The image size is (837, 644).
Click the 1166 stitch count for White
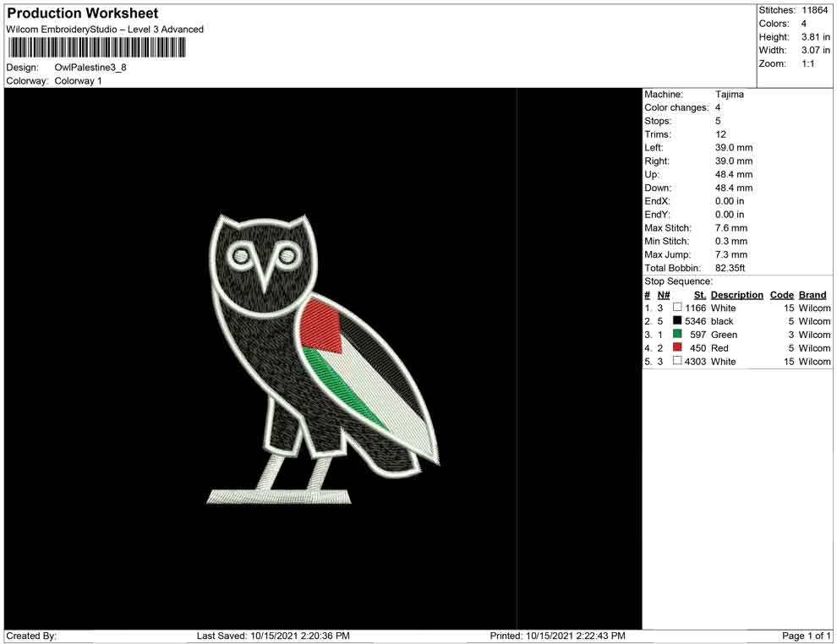click(x=696, y=308)
